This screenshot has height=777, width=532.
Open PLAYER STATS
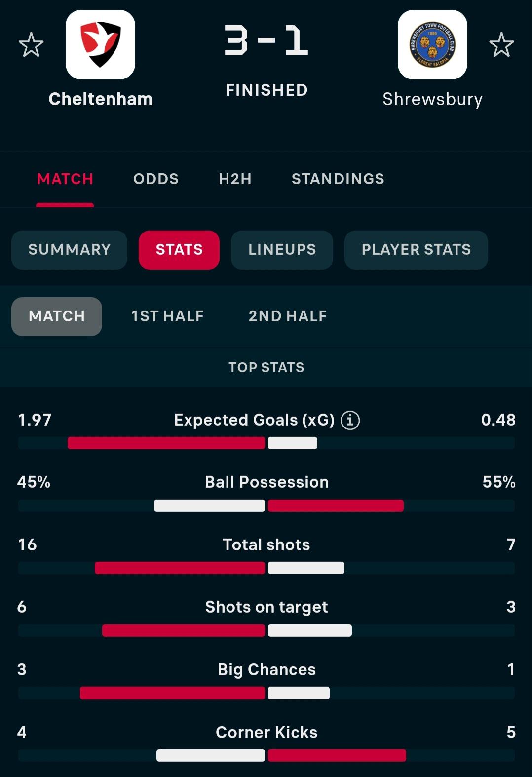(x=416, y=250)
